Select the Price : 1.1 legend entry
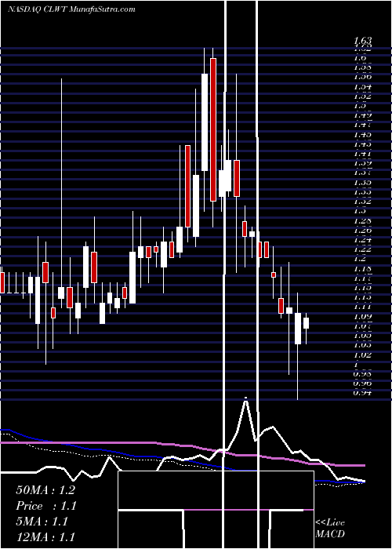392x549 pixels. click(46, 506)
